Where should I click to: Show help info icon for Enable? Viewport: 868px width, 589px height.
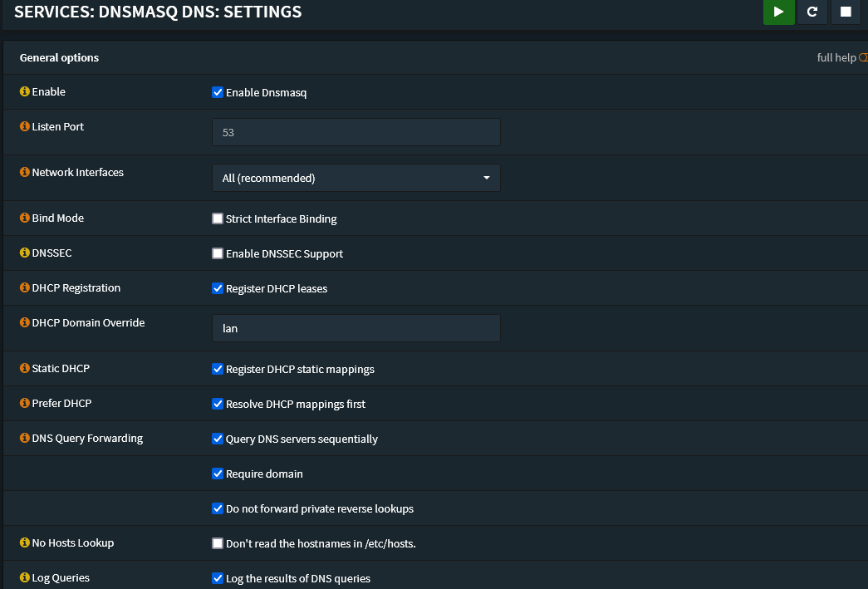tap(24, 91)
